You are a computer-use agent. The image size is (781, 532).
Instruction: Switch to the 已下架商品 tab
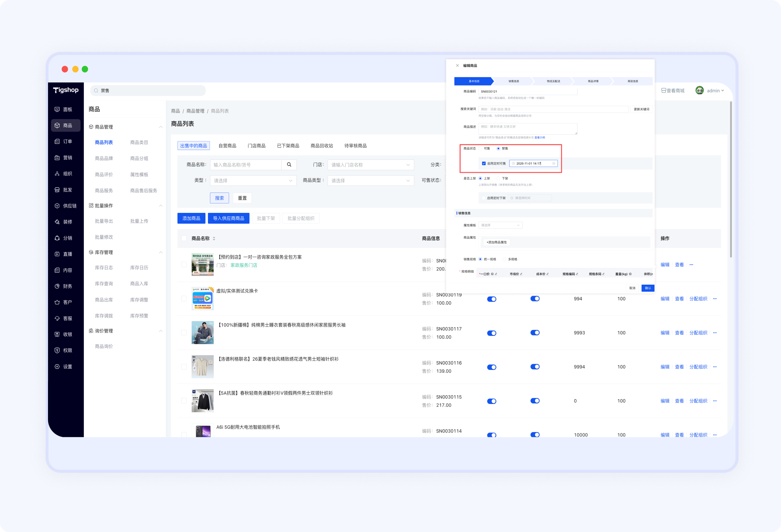pyautogui.click(x=288, y=146)
